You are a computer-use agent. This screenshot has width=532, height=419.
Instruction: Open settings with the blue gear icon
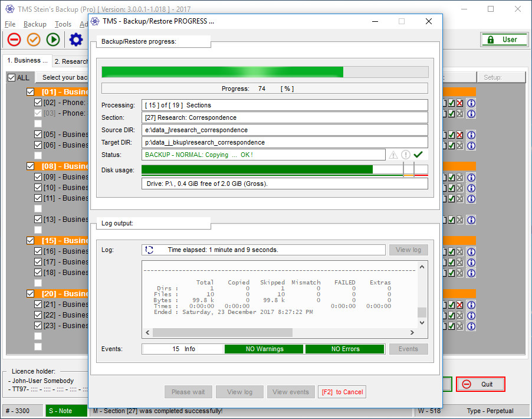(76, 40)
